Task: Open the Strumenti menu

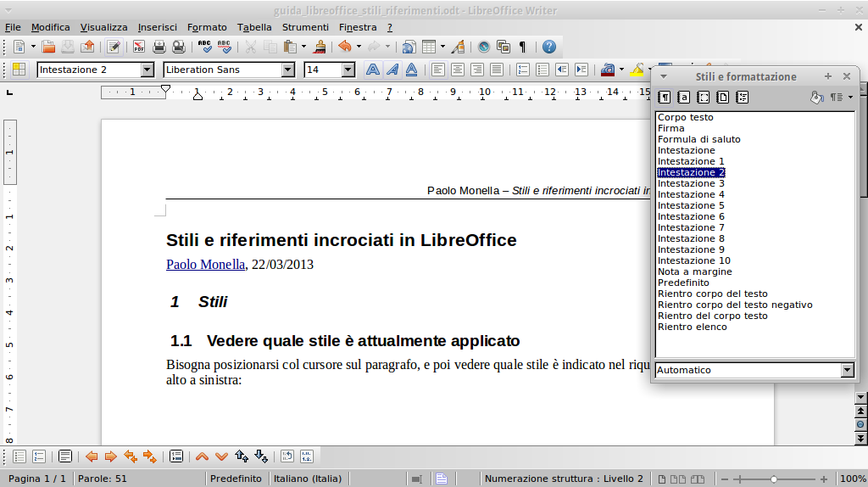Action: (305, 27)
